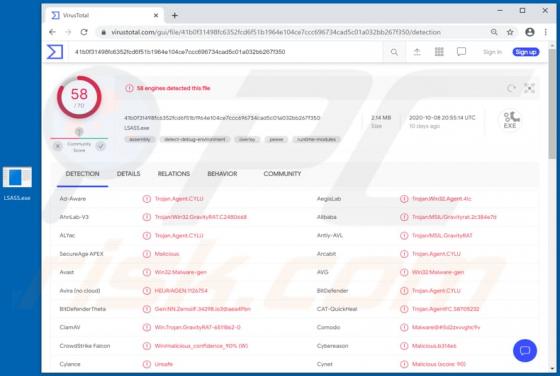
Task: Click the 2020-10-08 analysis date text
Action: coord(442,118)
